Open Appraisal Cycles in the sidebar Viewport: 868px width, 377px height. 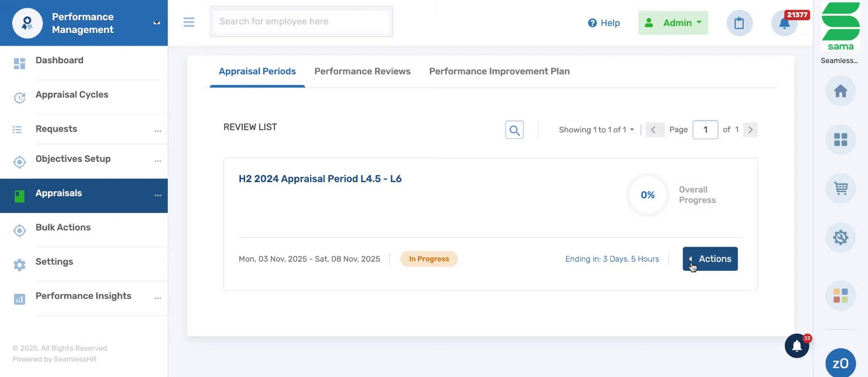(x=72, y=95)
